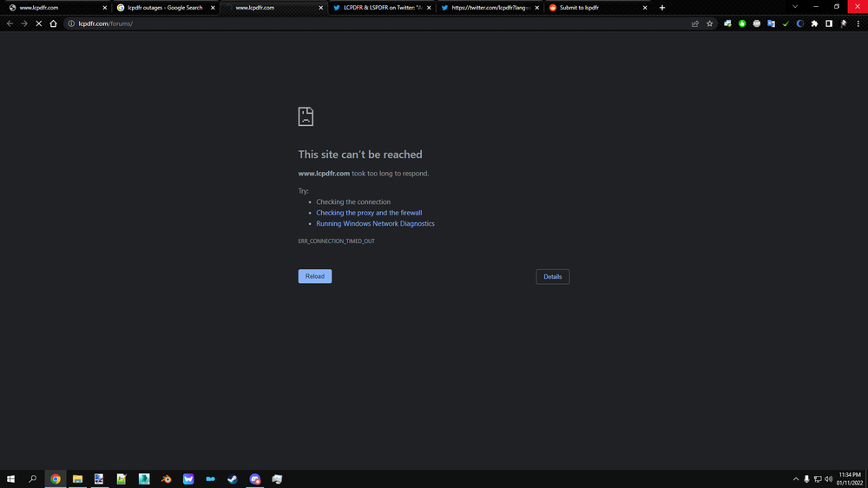Image resolution: width=868 pixels, height=488 pixels.
Task: Open the profile avatar in the toolbar
Action: [x=844, y=23]
